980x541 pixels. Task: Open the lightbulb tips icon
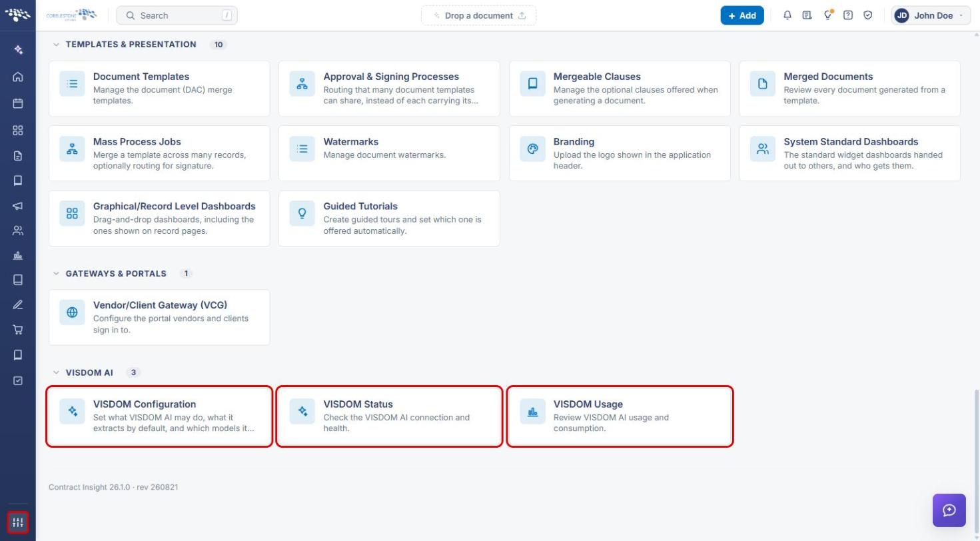point(828,15)
